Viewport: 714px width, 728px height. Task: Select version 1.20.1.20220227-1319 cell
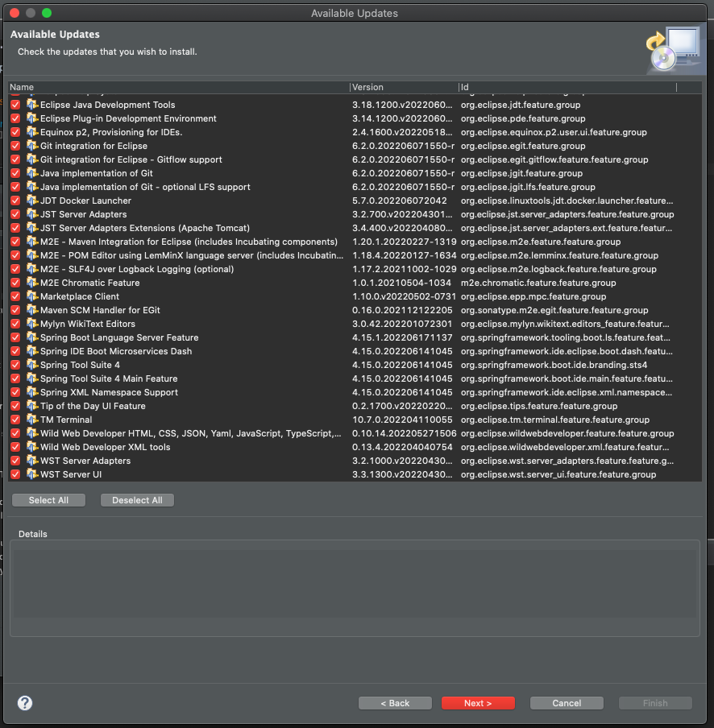(405, 242)
